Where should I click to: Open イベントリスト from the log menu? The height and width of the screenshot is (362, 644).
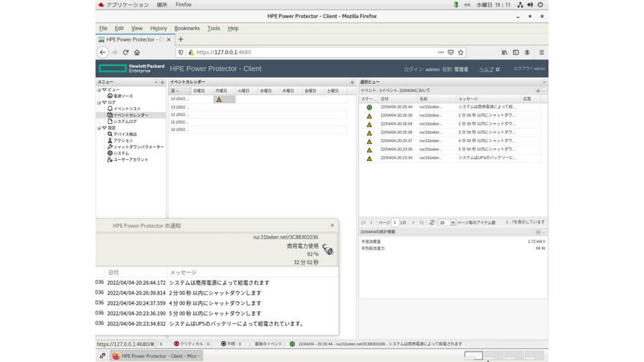tap(126, 109)
